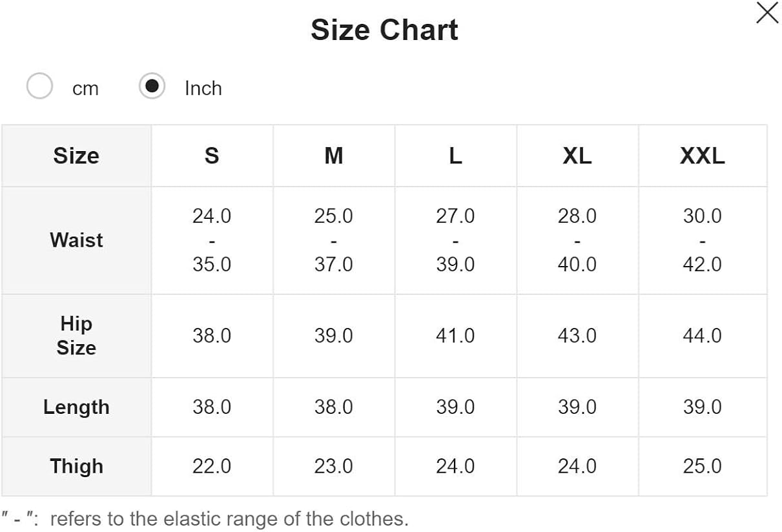Click the Size header cell
The width and height of the screenshot is (782, 532).
(76, 156)
